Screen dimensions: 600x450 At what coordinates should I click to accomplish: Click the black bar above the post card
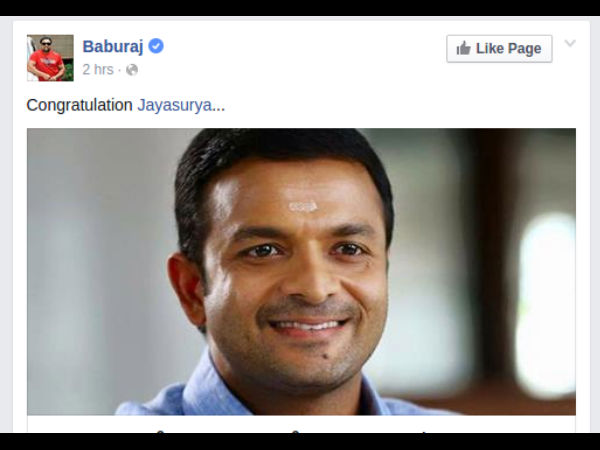click(x=300, y=8)
